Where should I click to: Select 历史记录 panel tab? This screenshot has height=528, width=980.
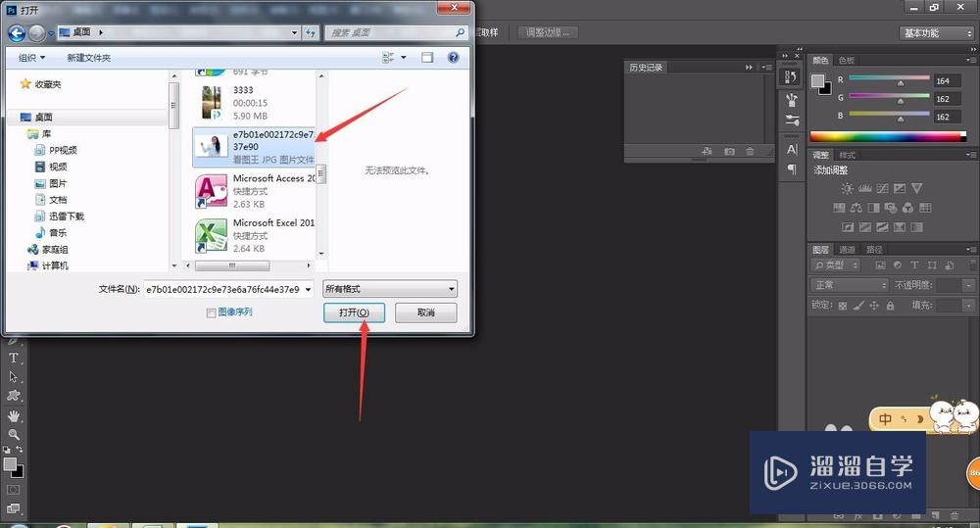[646, 67]
